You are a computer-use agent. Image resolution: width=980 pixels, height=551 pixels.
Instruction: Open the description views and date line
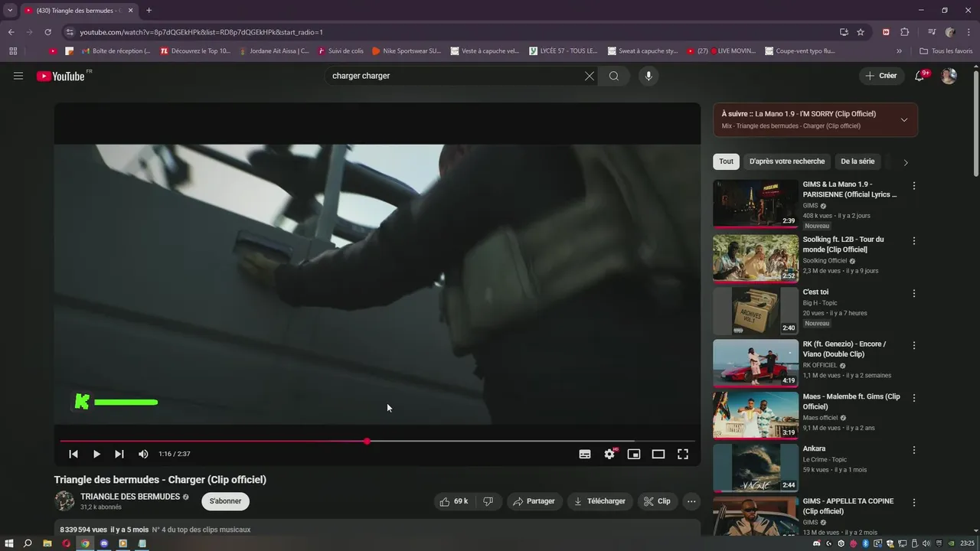[x=155, y=530]
